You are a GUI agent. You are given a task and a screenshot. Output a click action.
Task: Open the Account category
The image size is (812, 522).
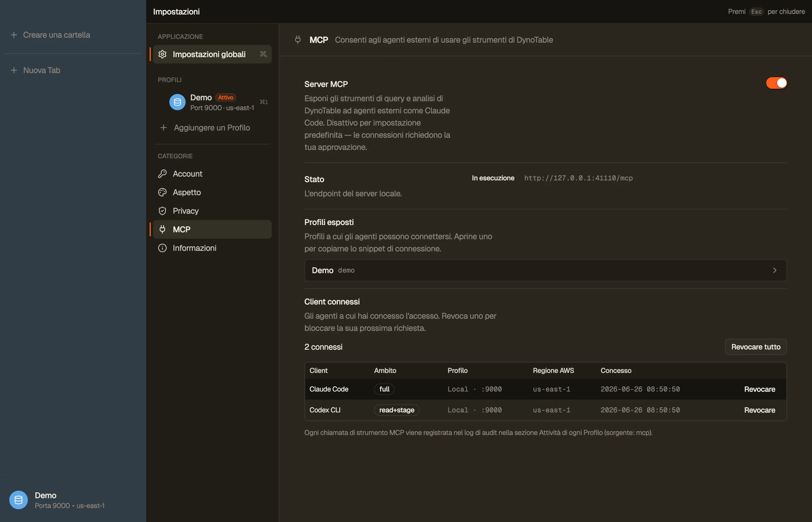click(x=212, y=174)
